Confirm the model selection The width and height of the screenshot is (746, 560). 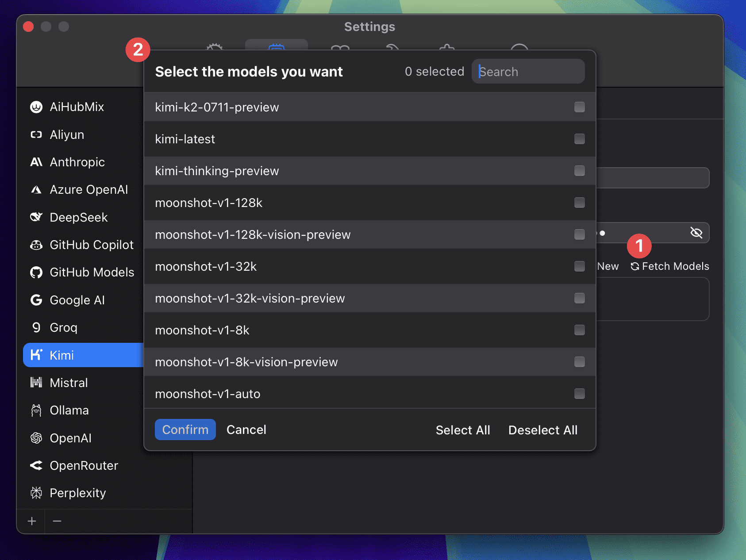185,430
